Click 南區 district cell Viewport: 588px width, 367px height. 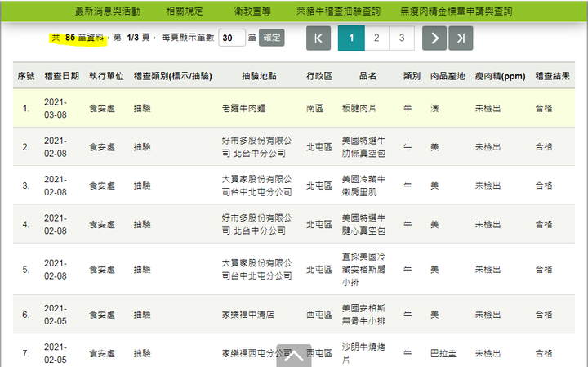[x=314, y=109]
